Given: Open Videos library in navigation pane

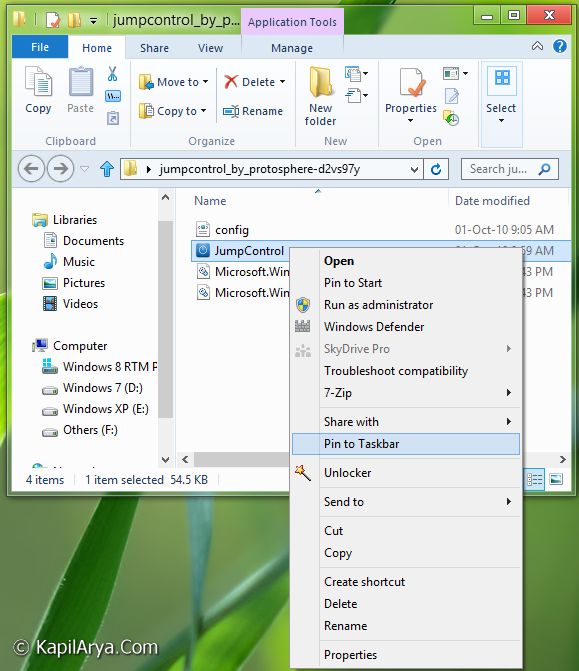Looking at the screenshot, I should pos(71,304).
